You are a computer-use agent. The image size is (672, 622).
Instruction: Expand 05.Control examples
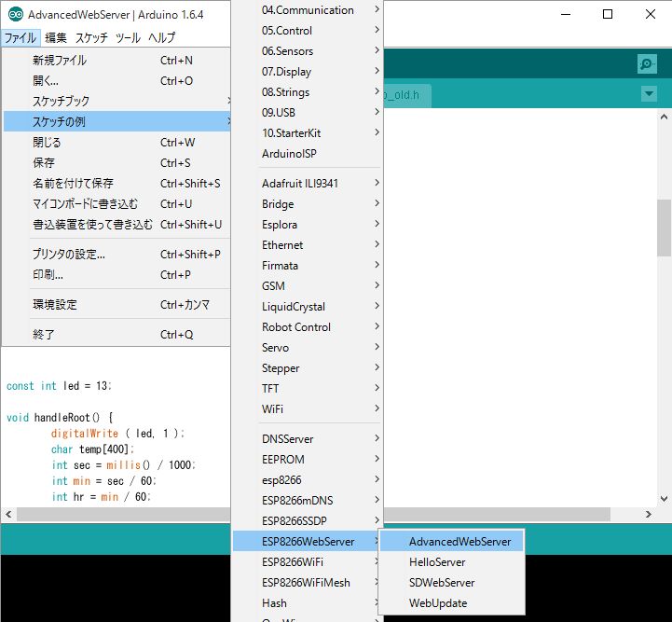pos(307,31)
